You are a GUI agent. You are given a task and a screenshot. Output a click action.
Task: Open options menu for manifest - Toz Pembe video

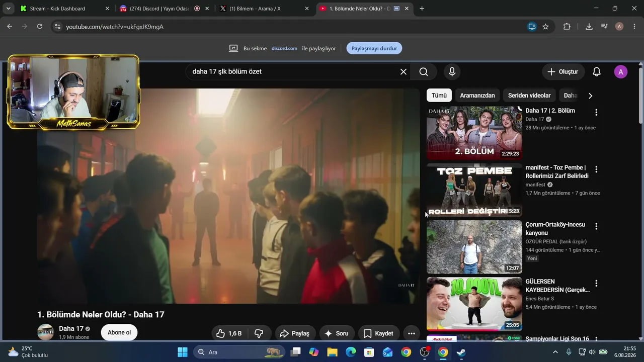[x=596, y=169]
